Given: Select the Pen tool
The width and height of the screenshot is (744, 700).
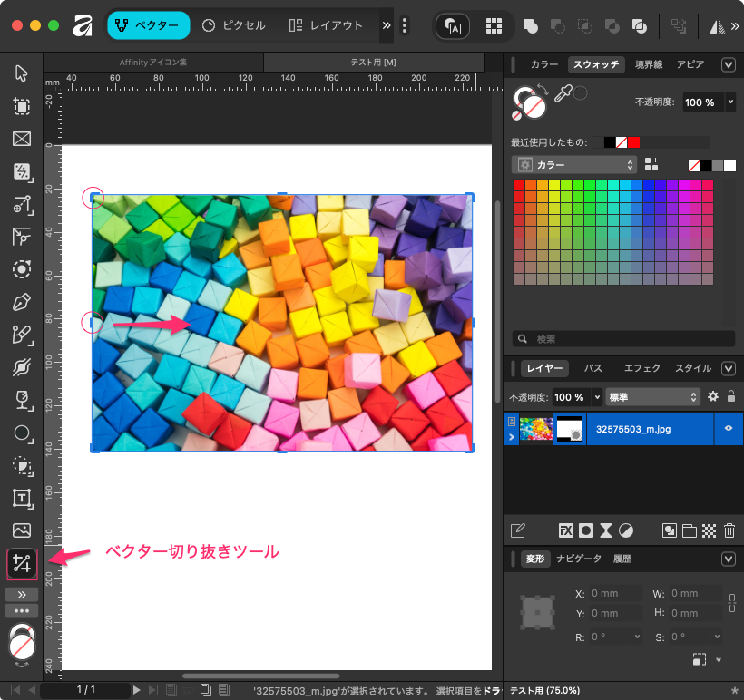Looking at the screenshot, I should 21,301.
